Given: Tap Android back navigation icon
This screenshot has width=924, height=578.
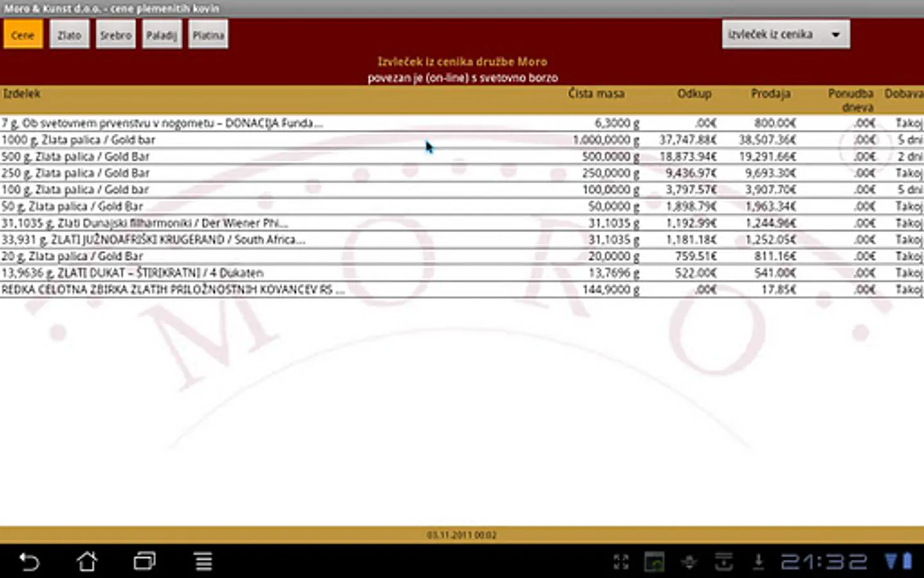Looking at the screenshot, I should click(29, 562).
